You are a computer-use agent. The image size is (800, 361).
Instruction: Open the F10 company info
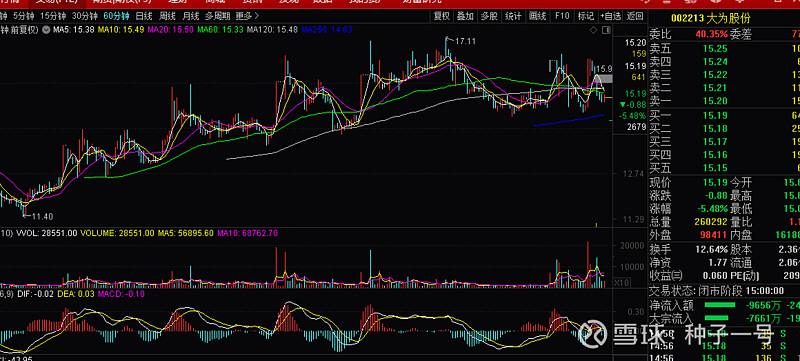click(562, 16)
